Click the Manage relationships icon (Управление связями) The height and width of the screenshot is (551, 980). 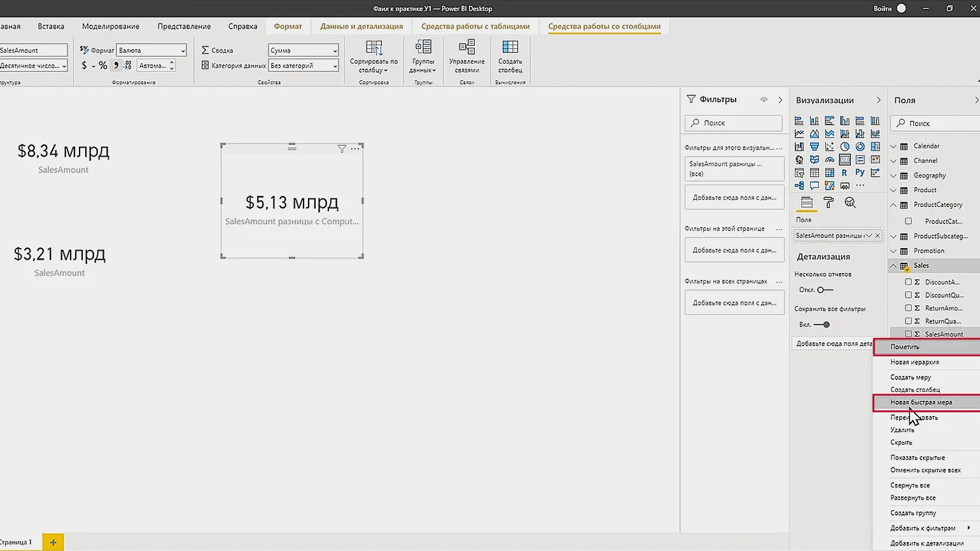click(x=466, y=57)
